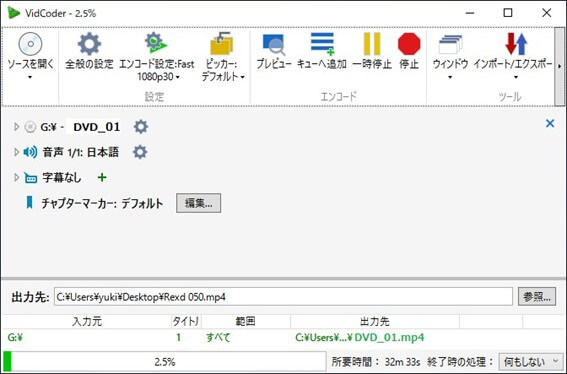The image size is (567, 374).
Task: Open 全般の設定 general settings gear
Action: point(89,51)
